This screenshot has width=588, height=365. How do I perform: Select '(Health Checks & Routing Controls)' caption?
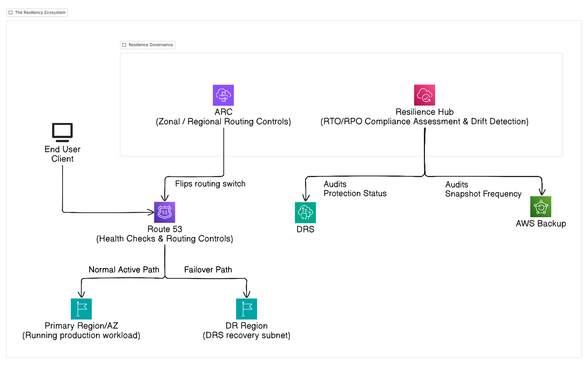[165, 239]
